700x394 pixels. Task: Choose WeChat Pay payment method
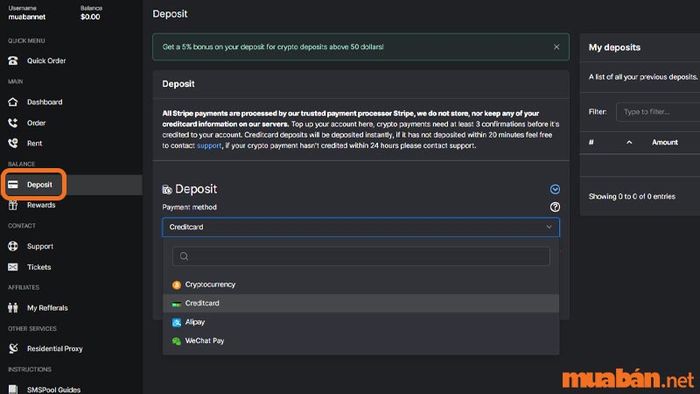361,341
